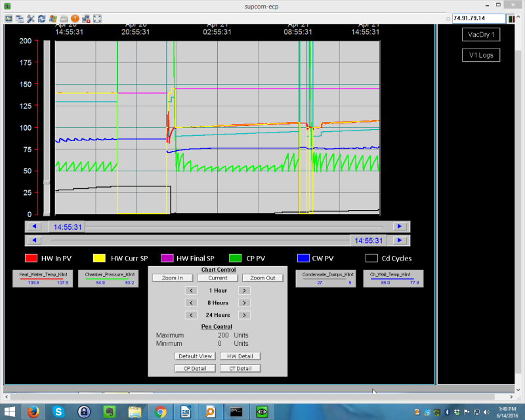Step back 1 Hour with left arrow

[191, 290]
